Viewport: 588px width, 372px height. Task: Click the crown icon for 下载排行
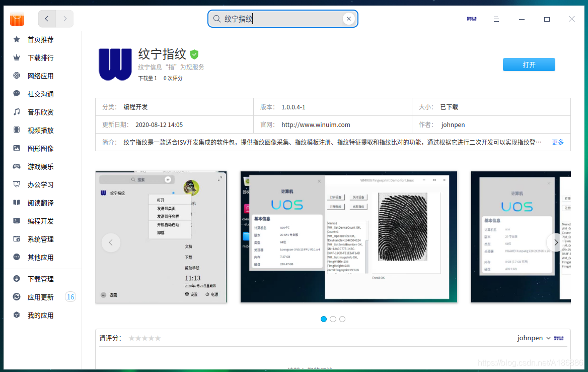[17, 57]
